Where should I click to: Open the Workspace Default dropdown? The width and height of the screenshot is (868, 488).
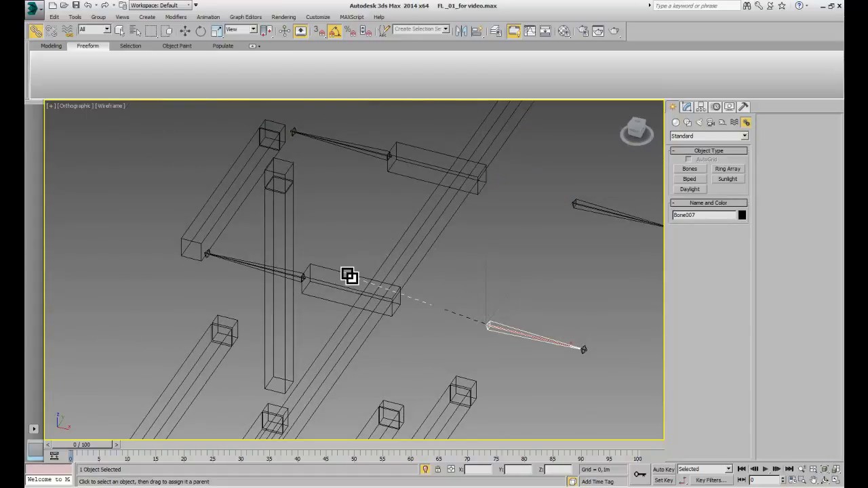pos(161,5)
